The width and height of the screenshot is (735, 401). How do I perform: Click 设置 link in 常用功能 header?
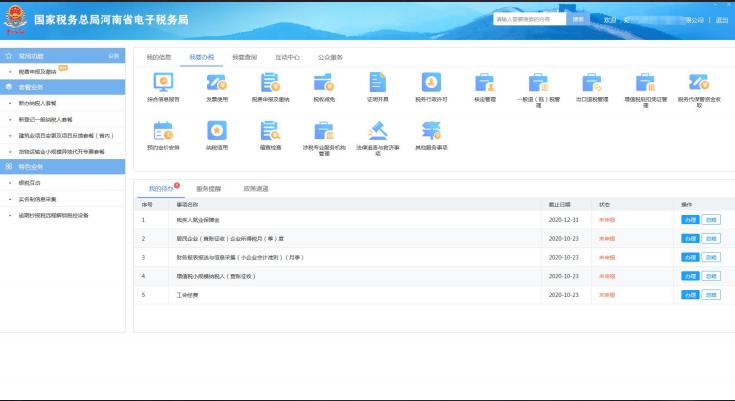pyautogui.click(x=114, y=56)
